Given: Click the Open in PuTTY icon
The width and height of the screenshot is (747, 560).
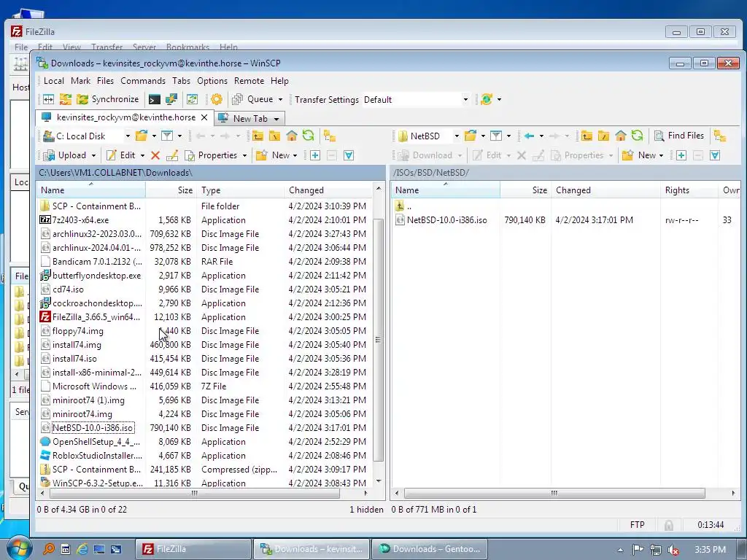Looking at the screenshot, I should pos(171,99).
